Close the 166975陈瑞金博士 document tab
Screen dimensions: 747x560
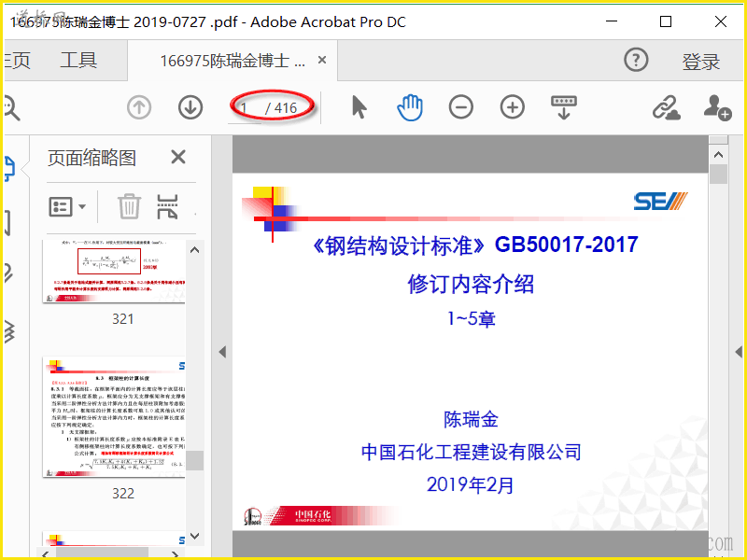click(322, 60)
